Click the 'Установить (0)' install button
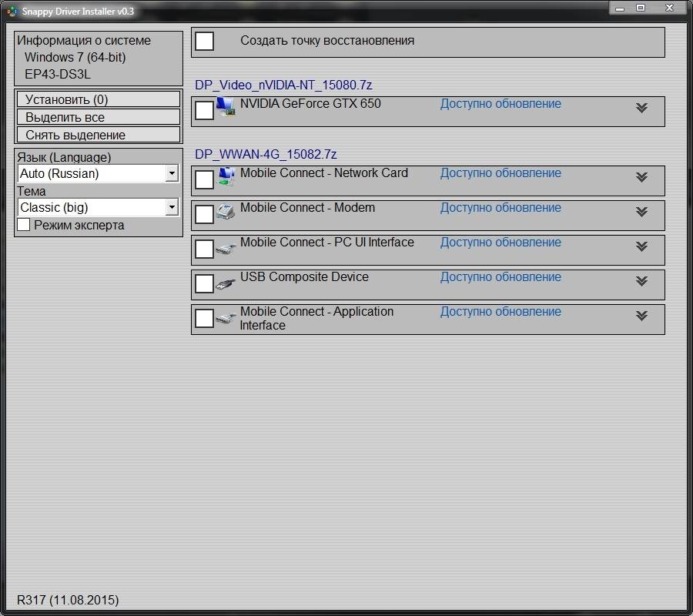693x616 pixels. [x=98, y=99]
